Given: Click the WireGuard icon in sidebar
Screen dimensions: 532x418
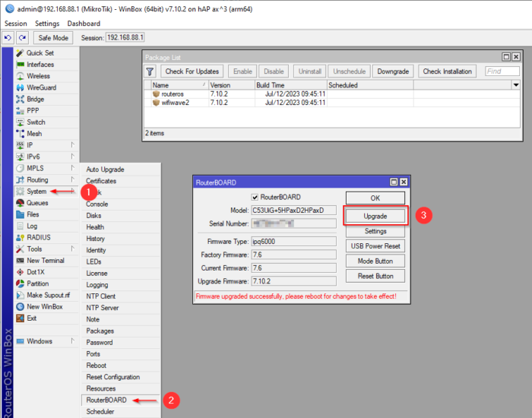Looking at the screenshot, I should tap(21, 87).
